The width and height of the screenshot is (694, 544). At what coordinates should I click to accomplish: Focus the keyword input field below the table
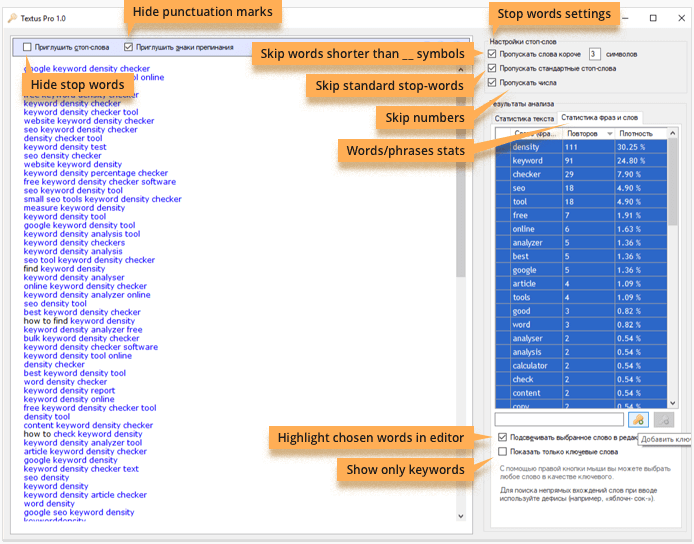tap(559, 420)
